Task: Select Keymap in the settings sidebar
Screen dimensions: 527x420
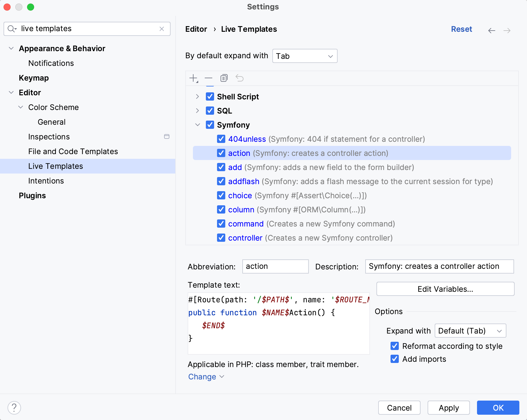Action: pyautogui.click(x=34, y=78)
